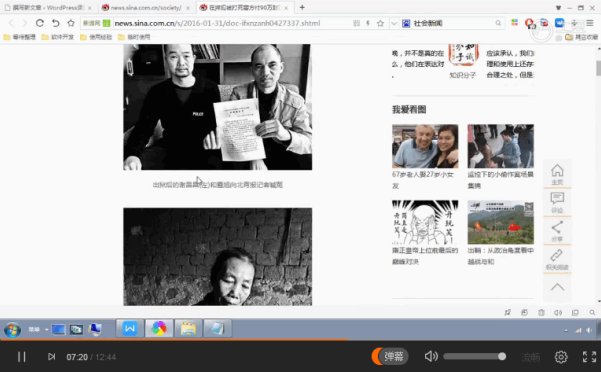Open related reading via link icon
601x372 pixels.
point(557,259)
